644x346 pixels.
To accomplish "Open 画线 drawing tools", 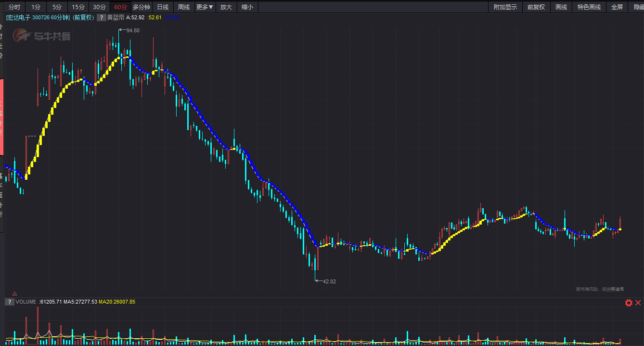I will pos(561,7).
